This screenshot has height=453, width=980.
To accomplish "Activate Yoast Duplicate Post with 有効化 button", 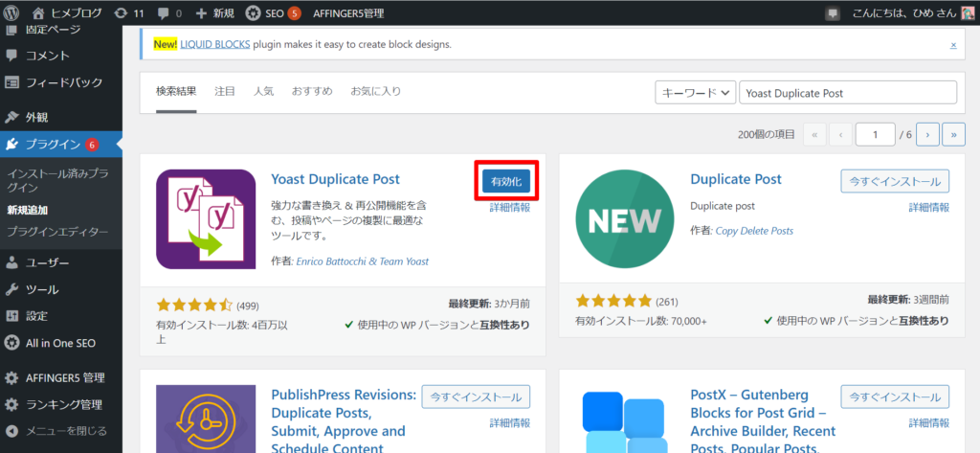I will pos(506,181).
